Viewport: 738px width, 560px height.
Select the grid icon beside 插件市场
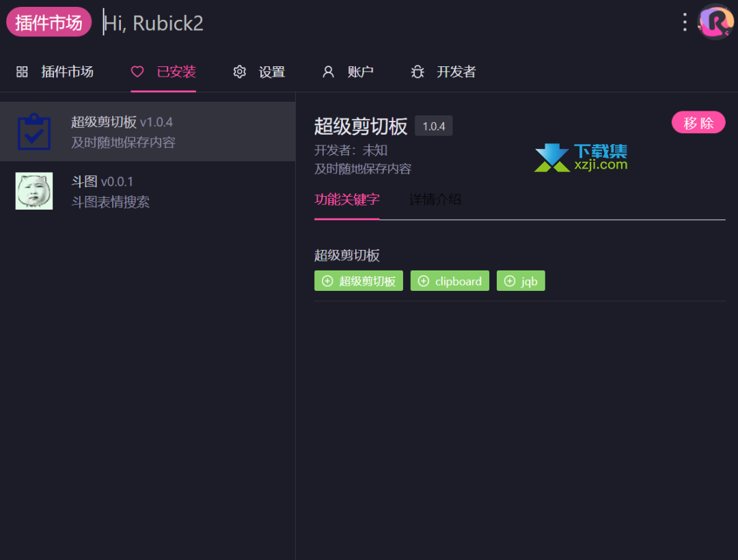click(21, 72)
